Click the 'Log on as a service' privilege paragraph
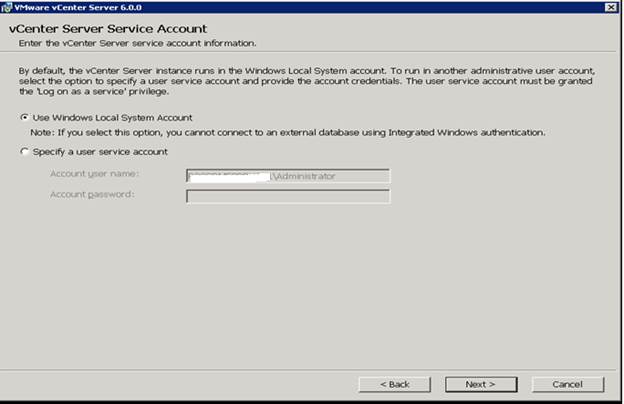The width and height of the screenshot is (624, 404). point(306,81)
